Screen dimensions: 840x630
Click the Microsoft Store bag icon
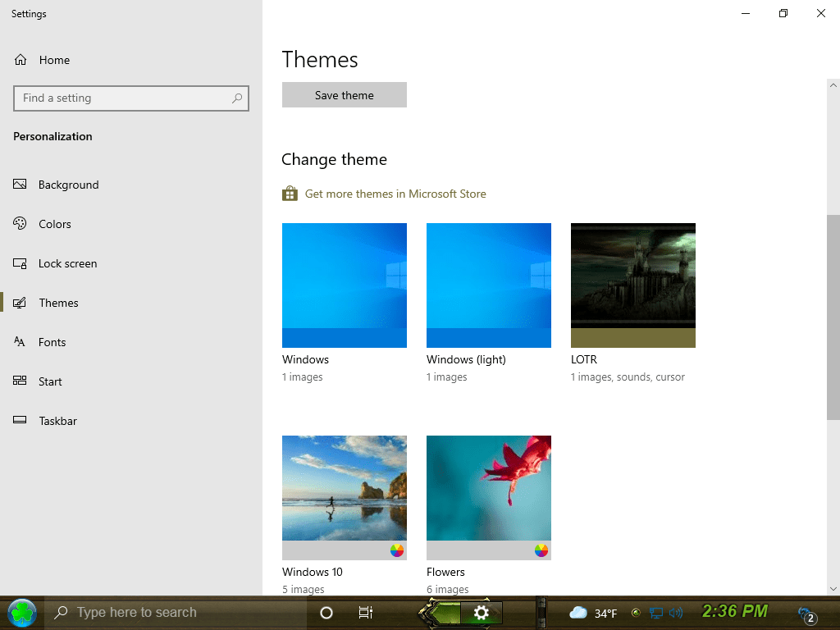click(x=290, y=194)
